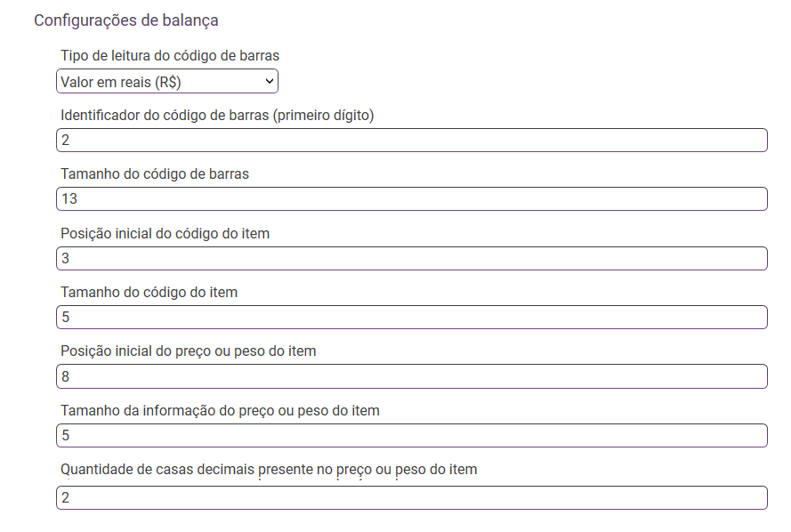791x532 pixels.
Task: Click the 'Tipo de leitura do código de barras' label
Action: [x=170, y=56]
